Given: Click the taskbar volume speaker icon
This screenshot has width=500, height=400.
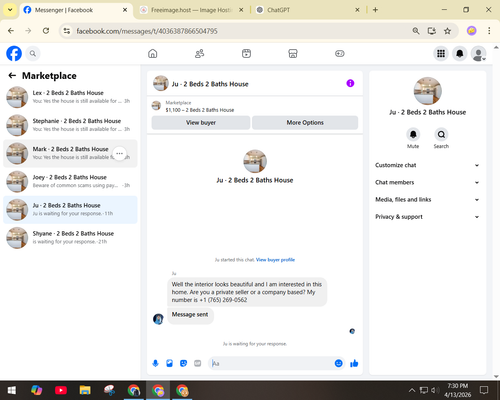Looking at the screenshot, I should coord(435,390).
